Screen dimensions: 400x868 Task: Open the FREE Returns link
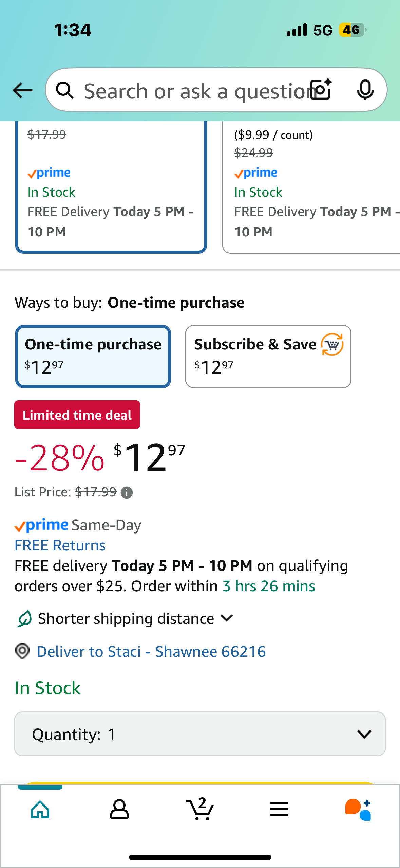coord(60,545)
